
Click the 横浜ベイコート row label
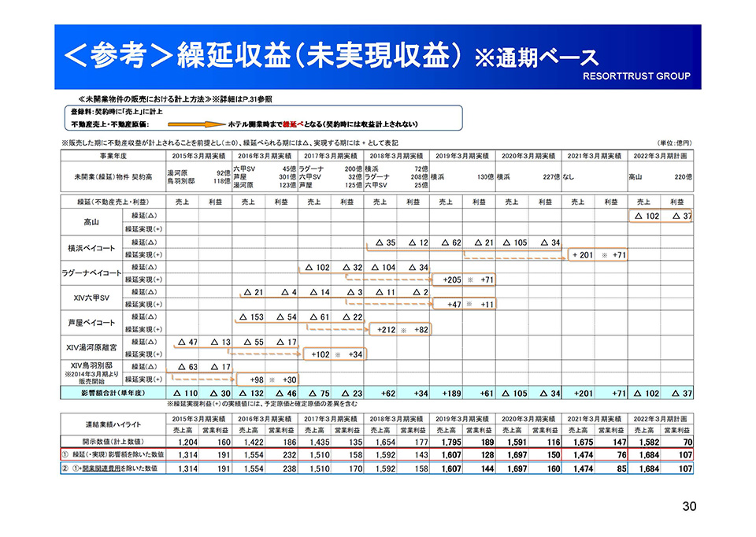coord(91,248)
